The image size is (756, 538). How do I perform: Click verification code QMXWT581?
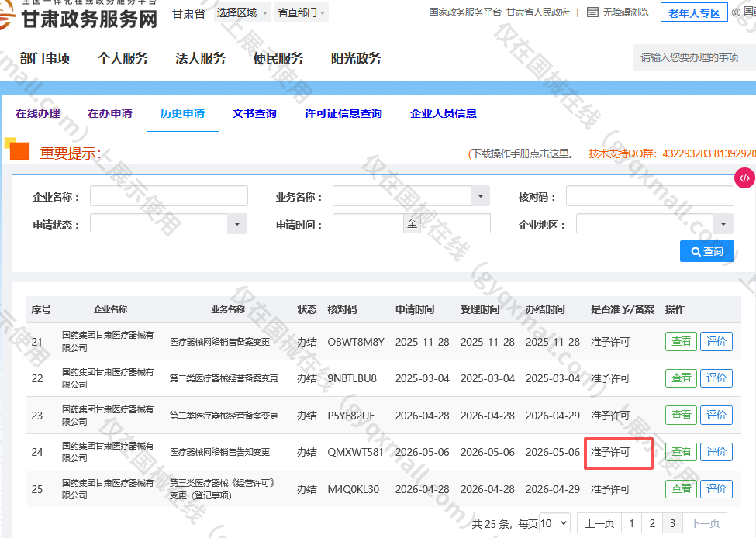355,452
